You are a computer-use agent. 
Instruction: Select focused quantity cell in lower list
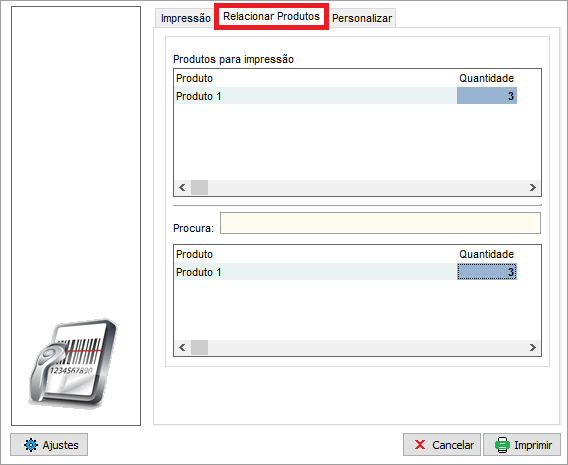point(486,272)
